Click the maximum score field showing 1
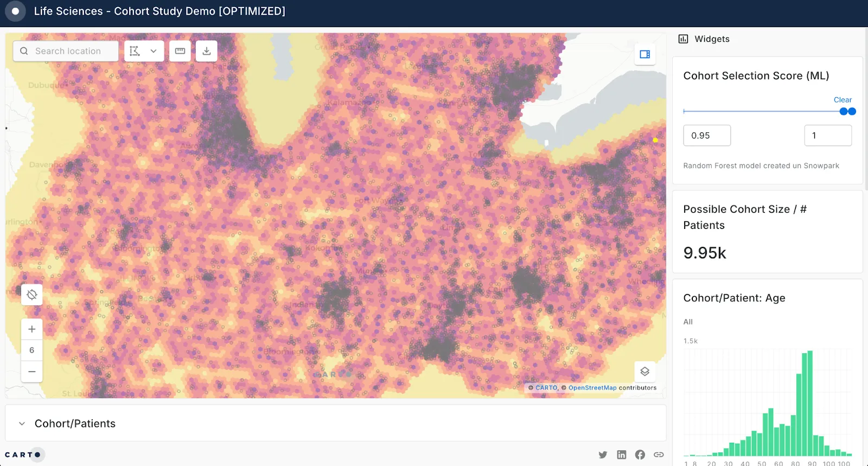Image resolution: width=868 pixels, height=466 pixels. coord(827,136)
